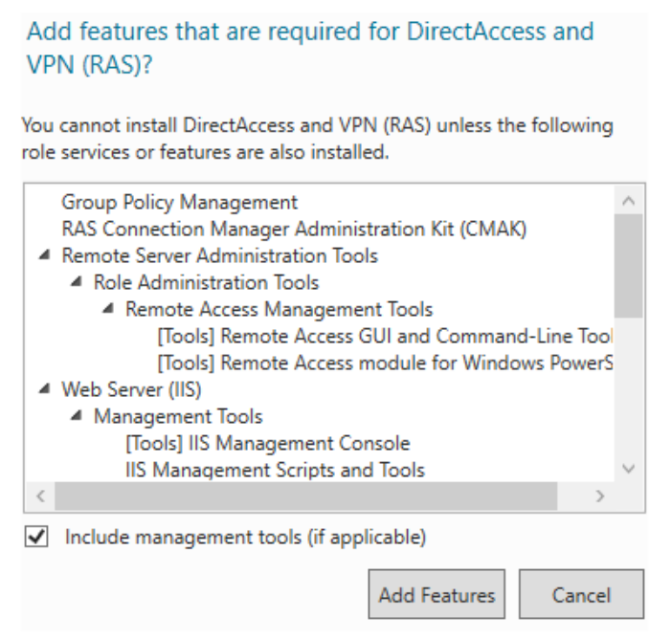
Task: Select IIS Management Scripts and Tools item
Action: pos(275,471)
